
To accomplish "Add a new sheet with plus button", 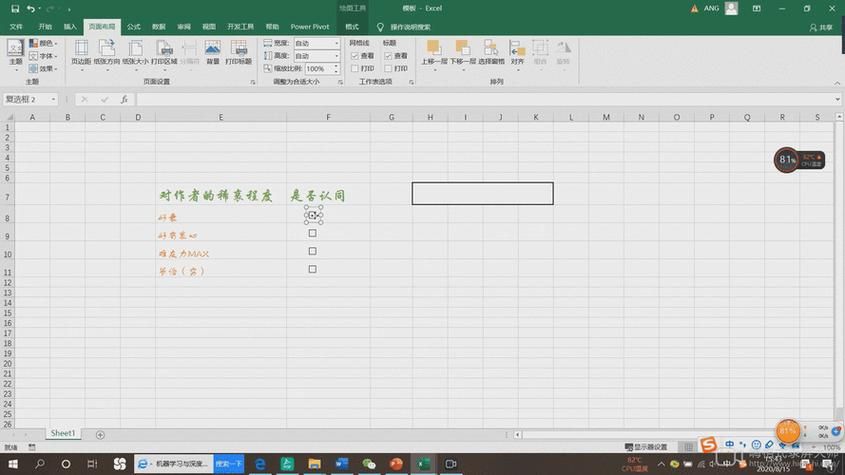I will (x=100, y=434).
